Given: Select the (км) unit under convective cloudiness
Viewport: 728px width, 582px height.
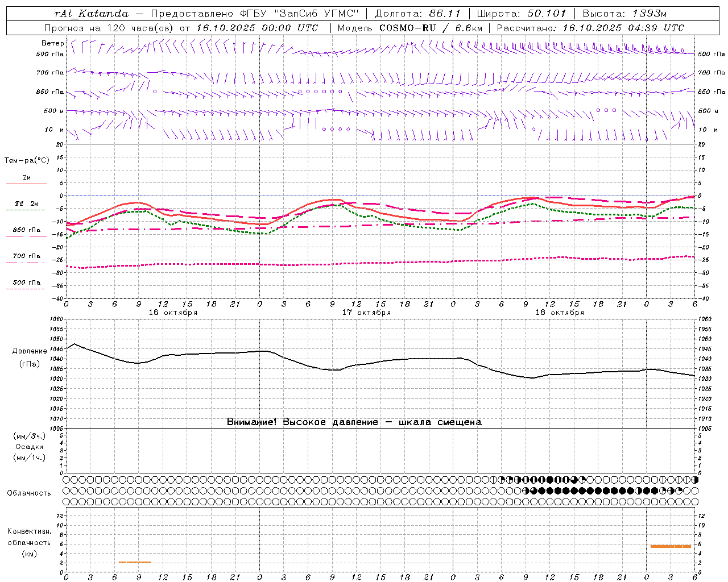Looking at the screenshot, I should (x=30, y=554).
